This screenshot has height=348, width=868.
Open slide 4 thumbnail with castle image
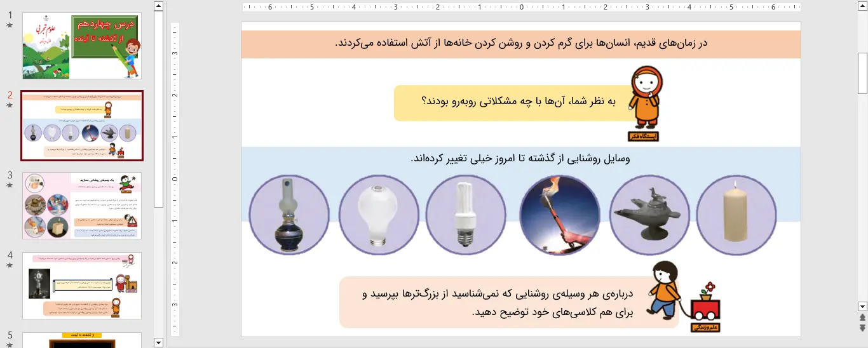[x=82, y=286]
